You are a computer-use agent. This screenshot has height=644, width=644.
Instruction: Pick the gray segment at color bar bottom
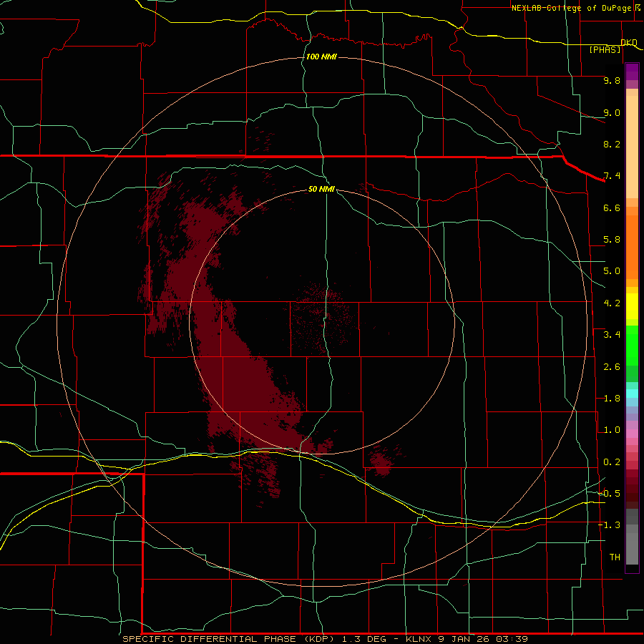click(x=632, y=548)
